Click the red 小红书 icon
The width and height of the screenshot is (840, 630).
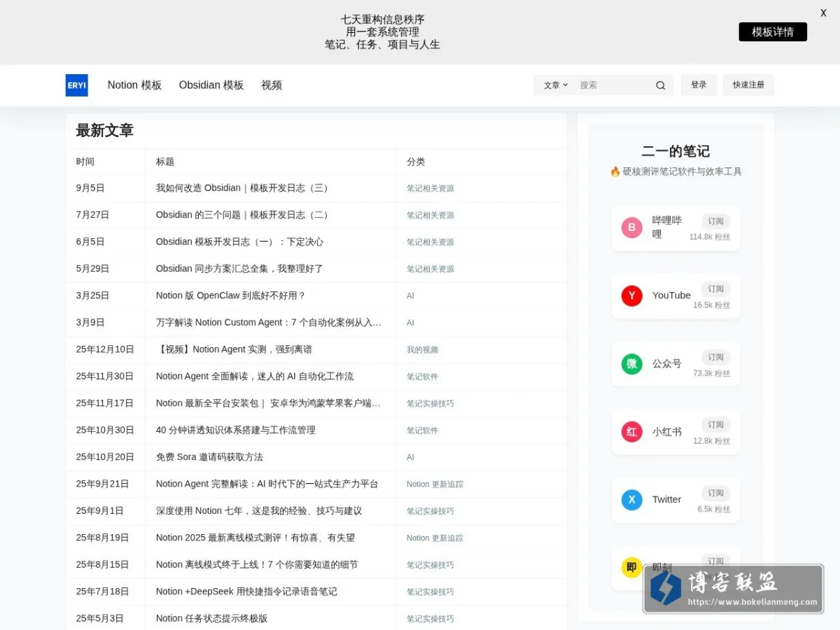click(631, 432)
